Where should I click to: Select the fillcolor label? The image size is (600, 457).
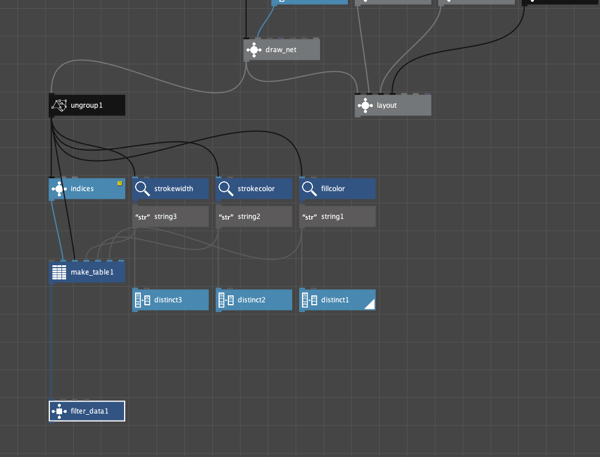333,189
